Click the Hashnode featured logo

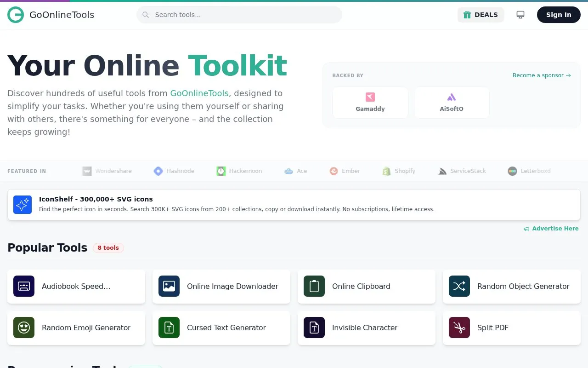pos(158,171)
